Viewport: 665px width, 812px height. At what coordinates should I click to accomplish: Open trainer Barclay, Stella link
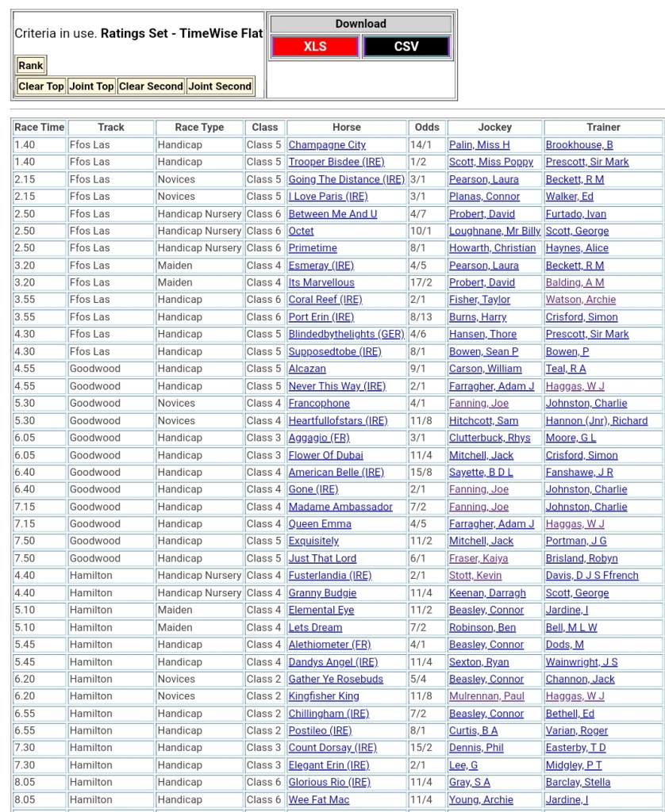click(x=578, y=782)
